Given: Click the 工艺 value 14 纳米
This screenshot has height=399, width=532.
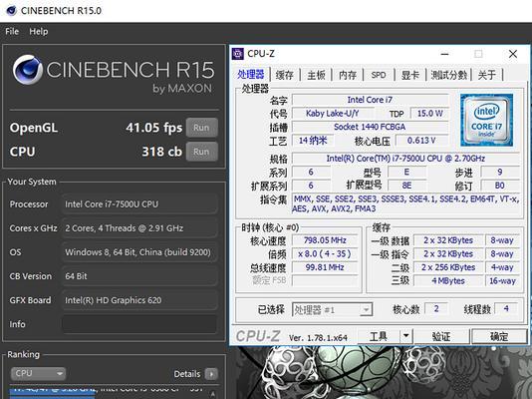Looking at the screenshot, I should click(313, 141).
